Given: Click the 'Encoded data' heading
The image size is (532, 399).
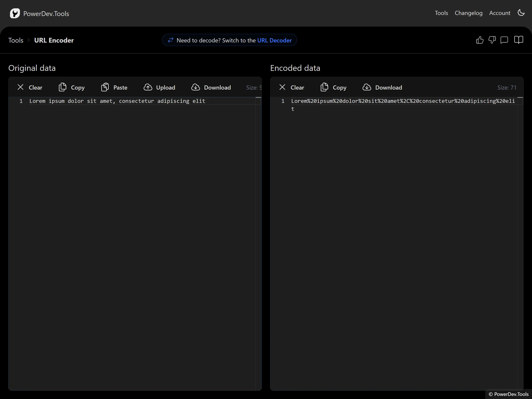Looking at the screenshot, I should [x=295, y=68].
